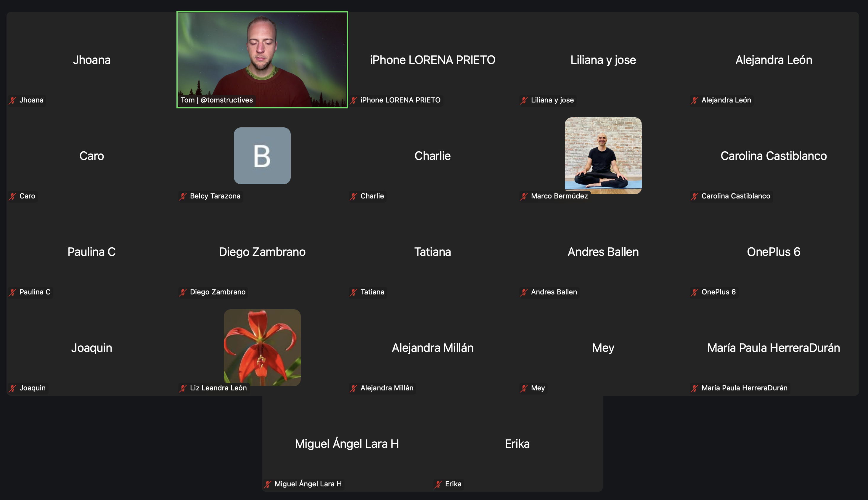
Task: Click Alejandra León's muted microphone icon
Action: click(695, 101)
